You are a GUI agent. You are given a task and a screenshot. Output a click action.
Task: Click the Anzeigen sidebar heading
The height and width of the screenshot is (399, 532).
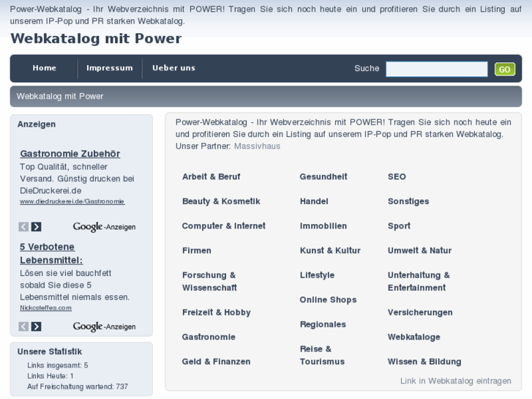[x=37, y=124]
